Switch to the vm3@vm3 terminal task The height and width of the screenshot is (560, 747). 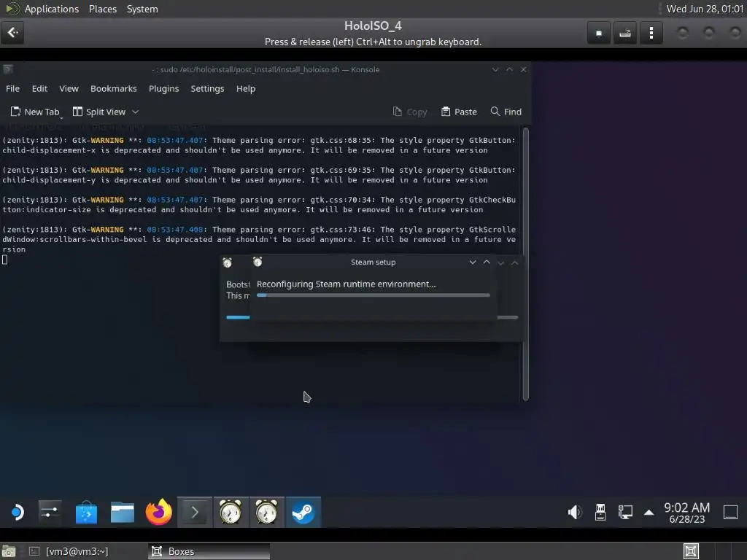click(x=77, y=551)
